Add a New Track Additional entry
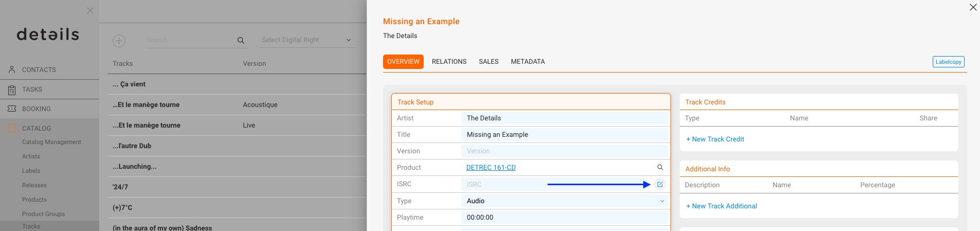Screen dimensions: 980x231 pos(721,206)
